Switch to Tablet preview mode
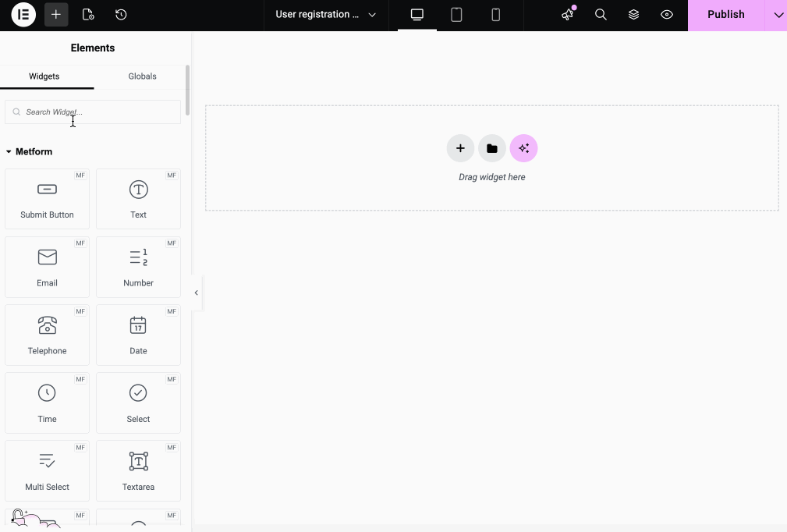 point(456,15)
